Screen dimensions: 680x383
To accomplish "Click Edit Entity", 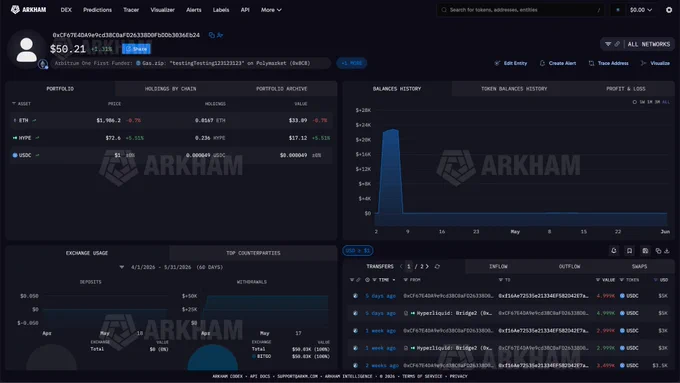I will click(511, 63).
